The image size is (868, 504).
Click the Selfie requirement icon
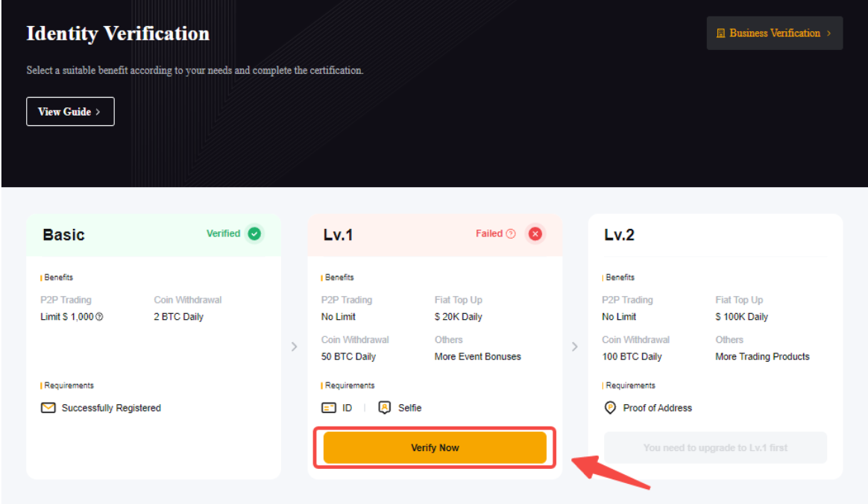pyautogui.click(x=385, y=408)
